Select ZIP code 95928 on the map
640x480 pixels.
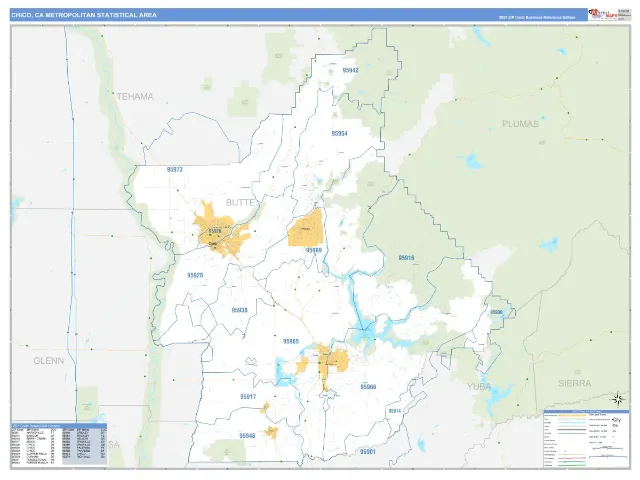[x=195, y=276]
